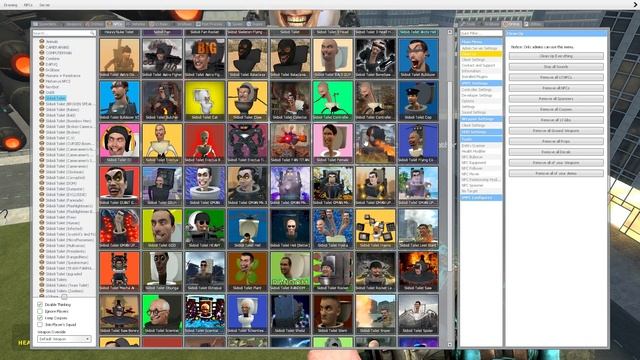Click the Remove all Props button
Viewport: 640px width, 360px height.
click(556, 141)
